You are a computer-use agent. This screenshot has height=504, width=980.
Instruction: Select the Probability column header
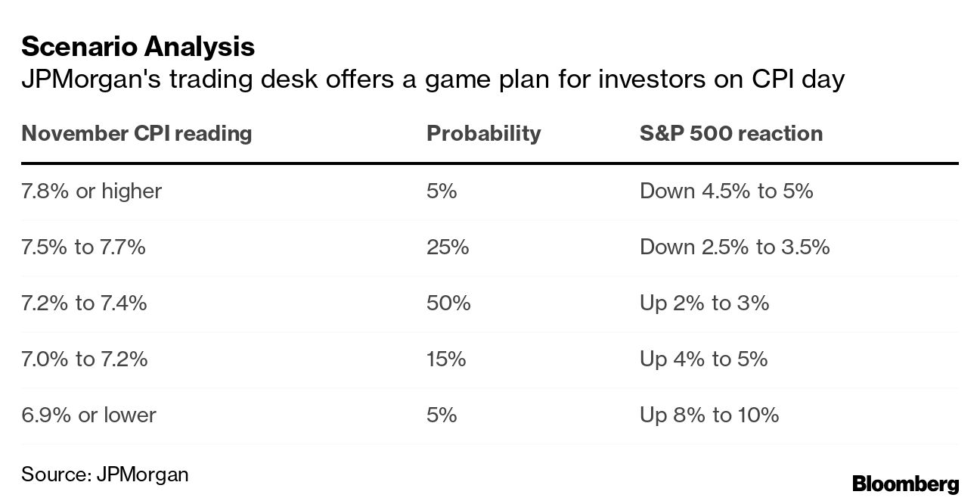coord(483,134)
